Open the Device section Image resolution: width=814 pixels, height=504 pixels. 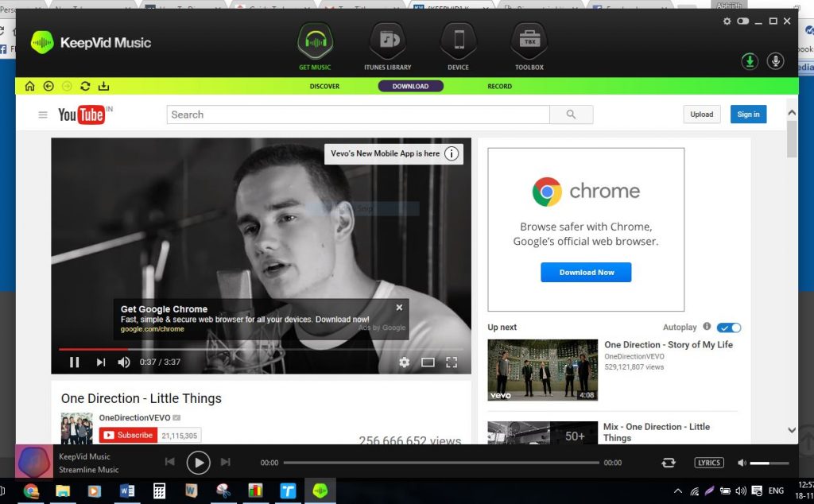pyautogui.click(x=458, y=46)
